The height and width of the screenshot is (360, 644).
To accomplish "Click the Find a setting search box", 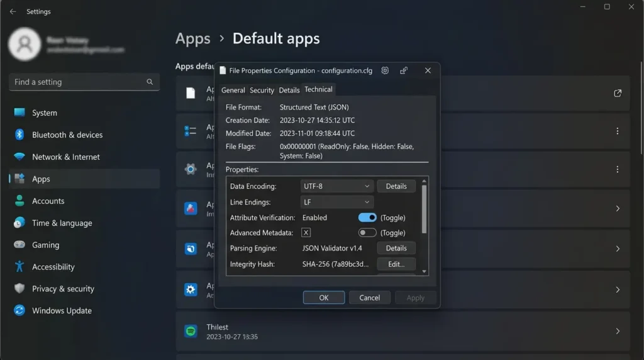I will click(x=84, y=82).
